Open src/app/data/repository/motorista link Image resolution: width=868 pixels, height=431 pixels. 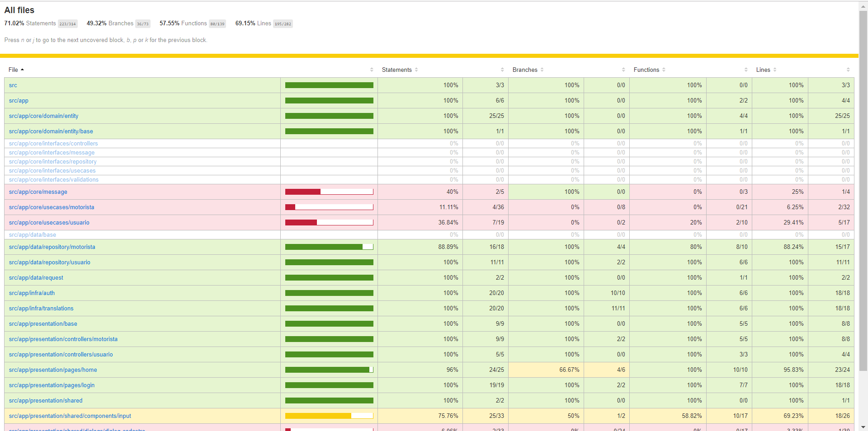point(52,247)
